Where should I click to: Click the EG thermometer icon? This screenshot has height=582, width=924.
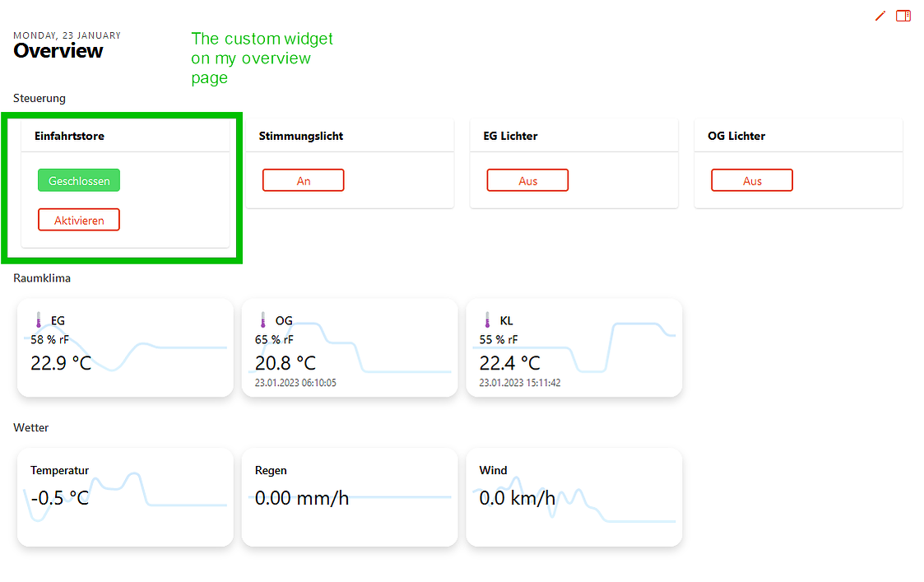pos(38,320)
